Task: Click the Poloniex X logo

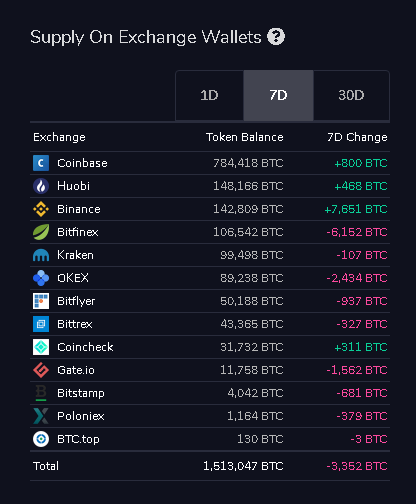Action: point(41,416)
